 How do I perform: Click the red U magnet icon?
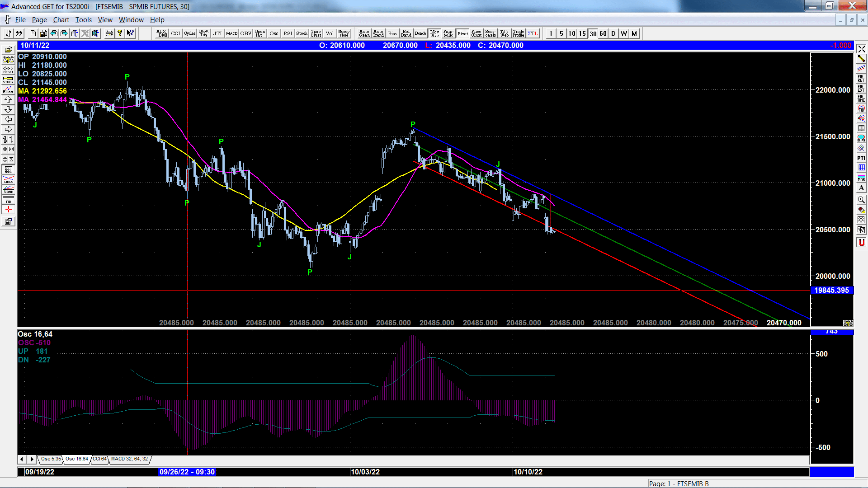(x=861, y=243)
